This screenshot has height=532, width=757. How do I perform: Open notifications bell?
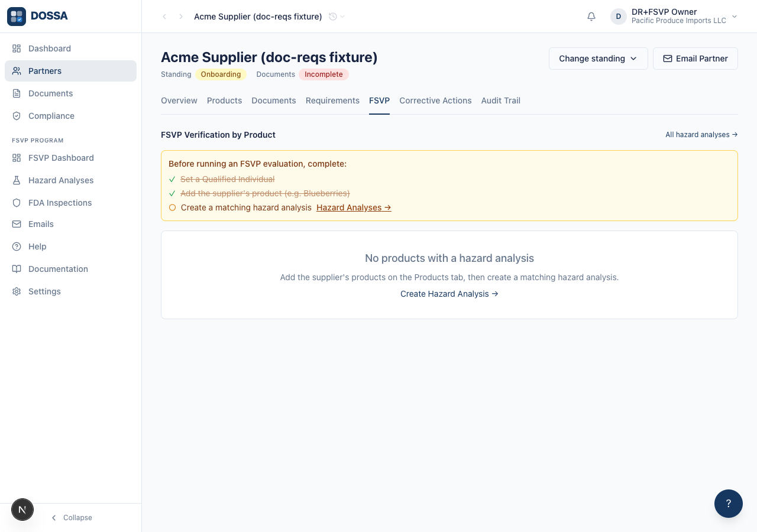click(591, 17)
